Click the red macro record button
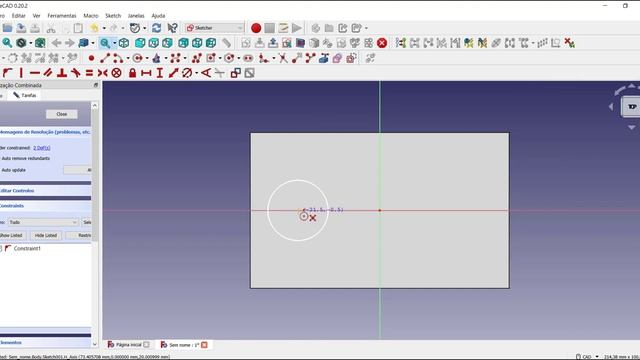Screen dimensions: 640x360 [x=256, y=28]
